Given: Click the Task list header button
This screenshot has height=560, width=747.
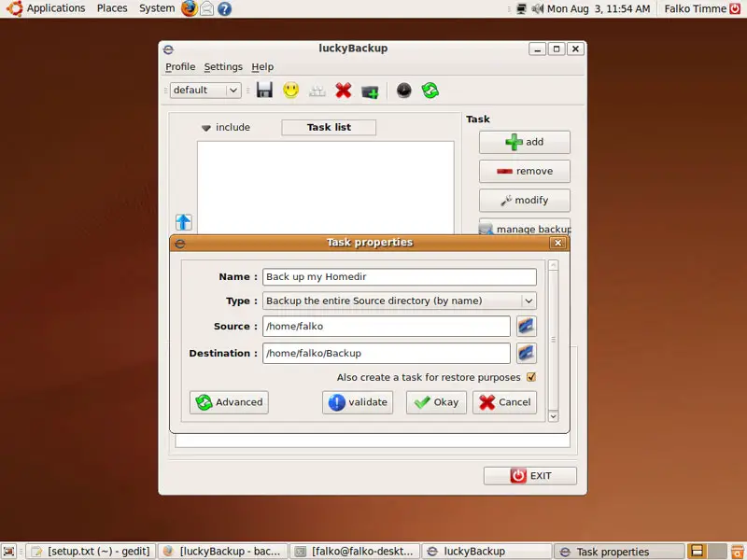Looking at the screenshot, I should pos(329,127).
